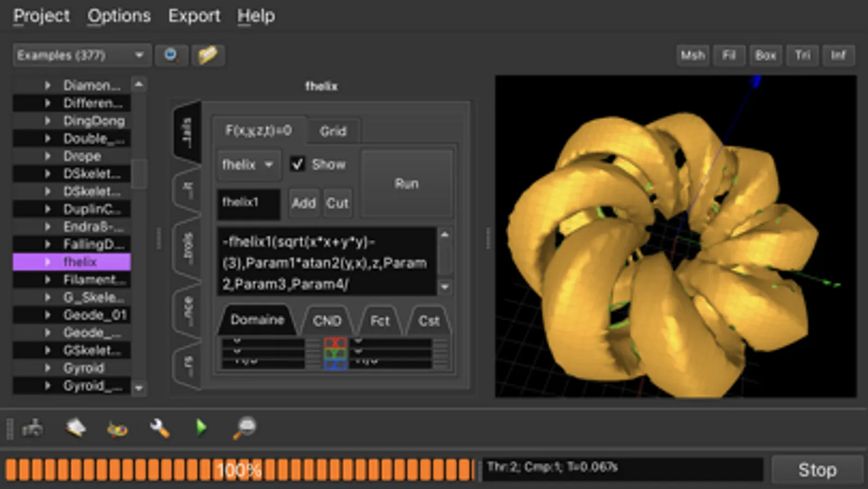Select the Domaine tab
The image size is (868, 489).
(x=257, y=319)
